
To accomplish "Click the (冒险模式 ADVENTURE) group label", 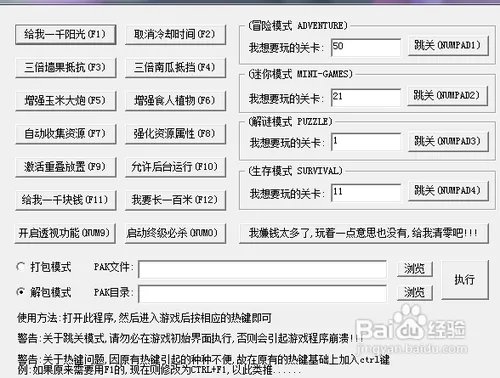I will pos(298,26).
